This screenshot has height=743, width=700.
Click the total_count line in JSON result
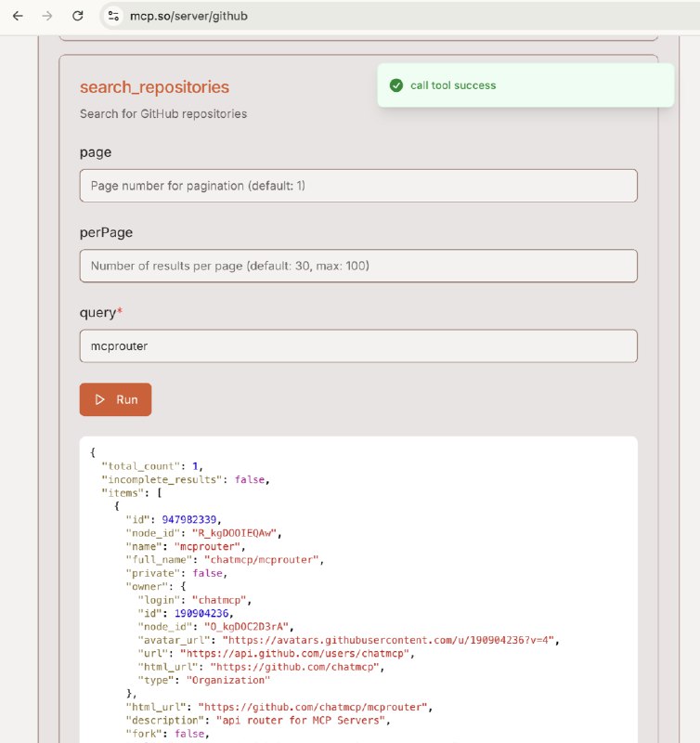[x=152, y=466]
